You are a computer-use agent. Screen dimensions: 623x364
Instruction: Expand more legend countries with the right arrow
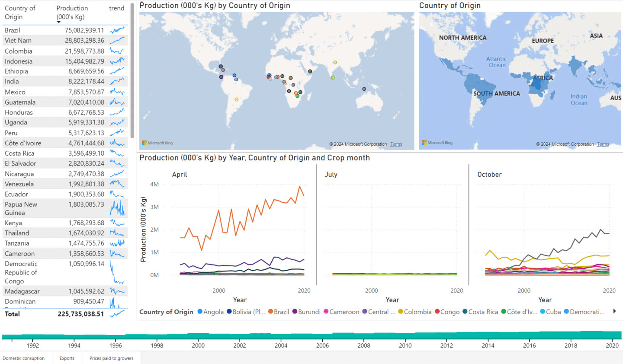pyautogui.click(x=614, y=311)
